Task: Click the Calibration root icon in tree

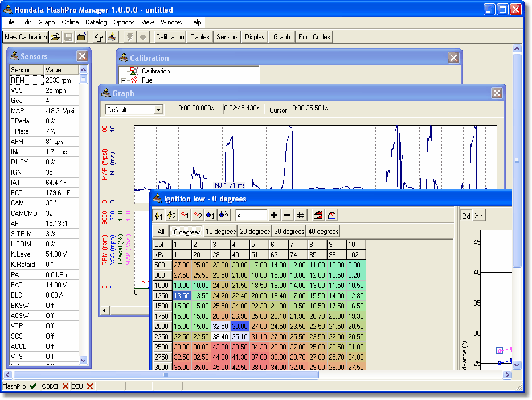Action: point(134,71)
